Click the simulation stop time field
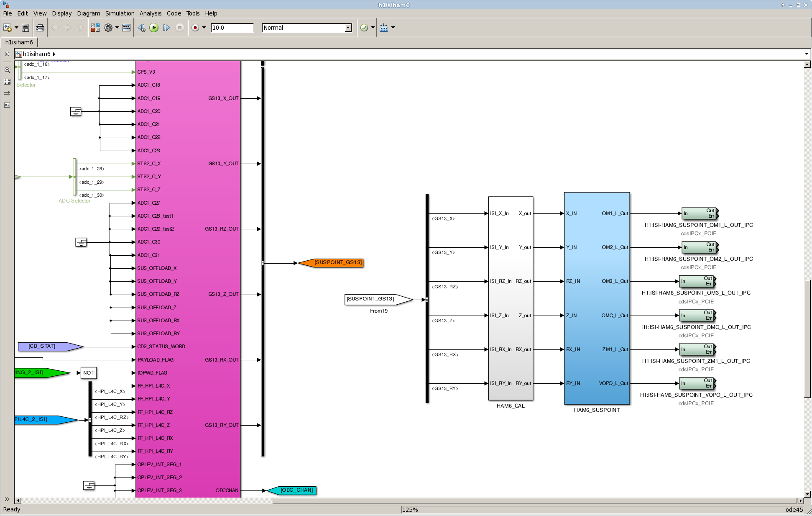Screen dimensions: 812x516 [x=232, y=28]
